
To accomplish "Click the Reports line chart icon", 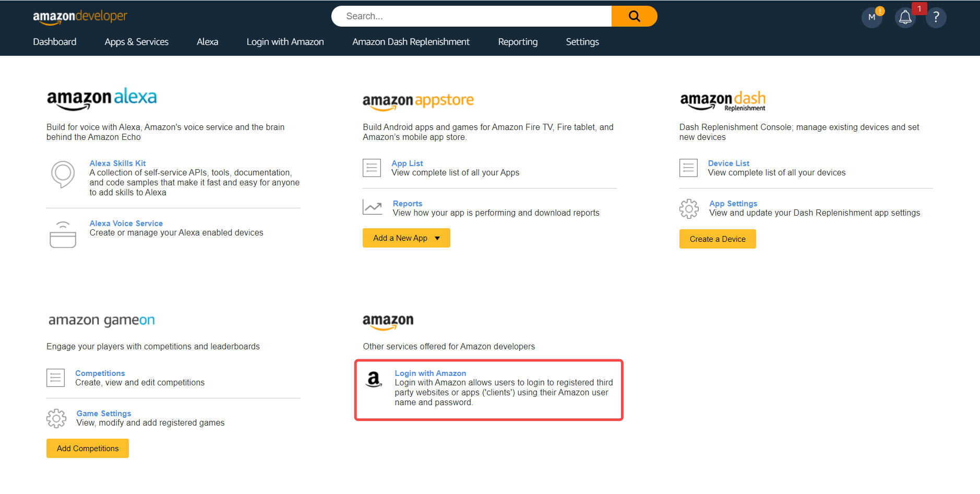I will (x=373, y=207).
